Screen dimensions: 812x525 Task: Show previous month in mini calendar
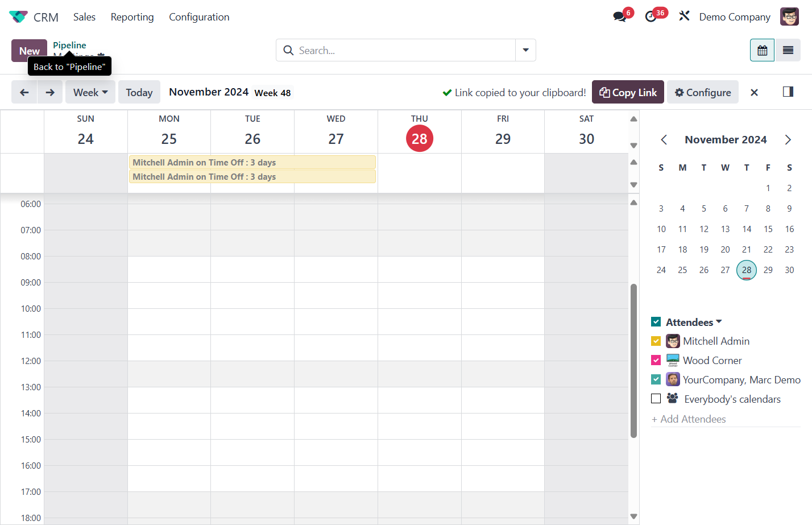point(664,140)
